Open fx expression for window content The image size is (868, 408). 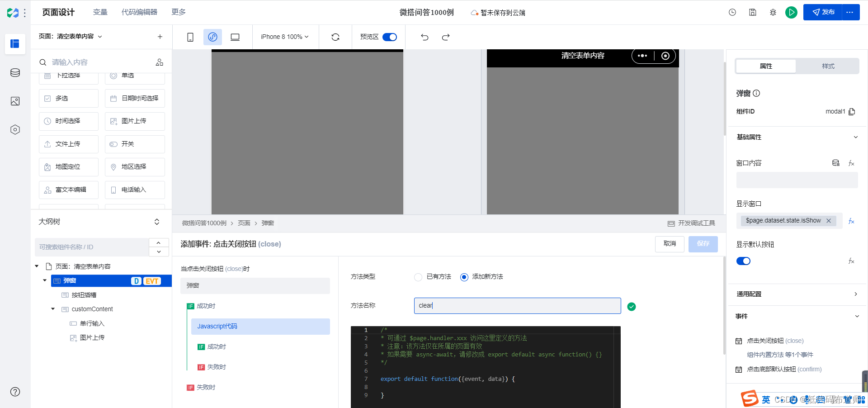(851, 163)
